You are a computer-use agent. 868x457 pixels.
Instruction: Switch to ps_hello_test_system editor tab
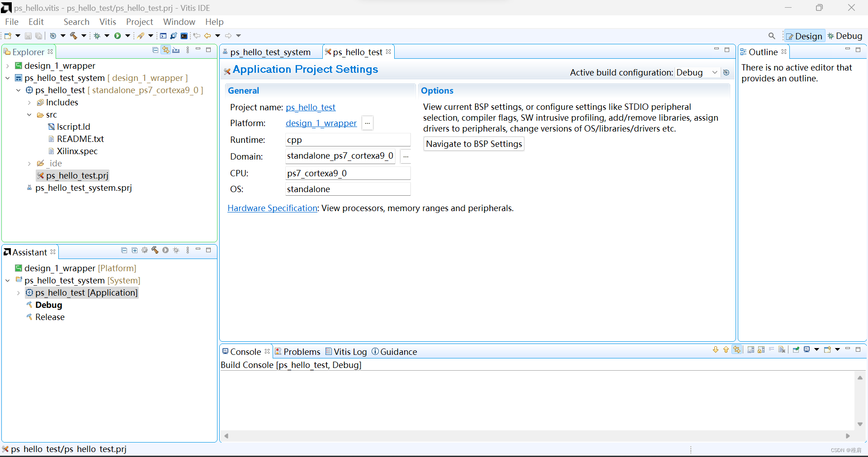pyautogui.click(x=270, y=52)
